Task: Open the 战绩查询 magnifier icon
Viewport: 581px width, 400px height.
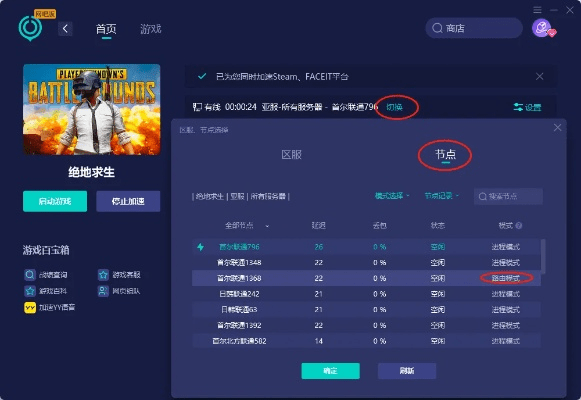Action: 30,274
